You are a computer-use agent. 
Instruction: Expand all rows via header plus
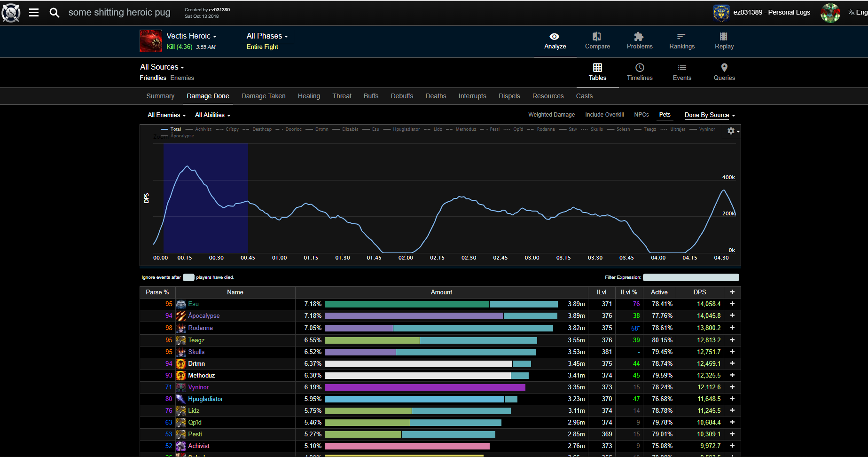click(x=732, y=292)
